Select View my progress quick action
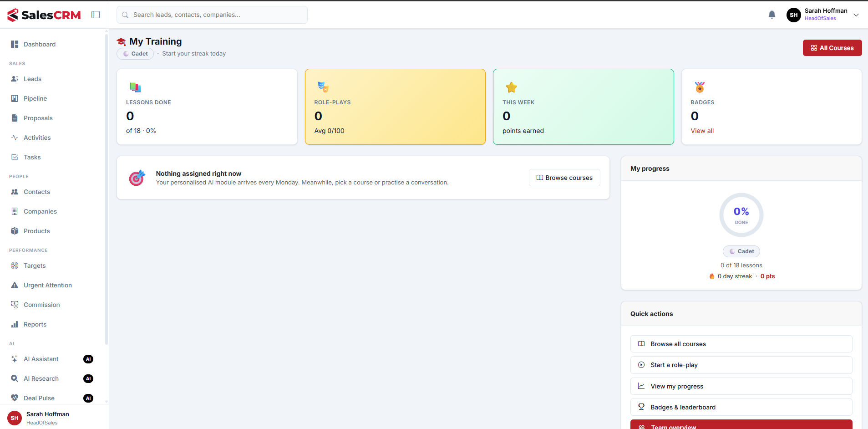Image resolution: width=868 pixels, height=429 pixels. point(741,386)
